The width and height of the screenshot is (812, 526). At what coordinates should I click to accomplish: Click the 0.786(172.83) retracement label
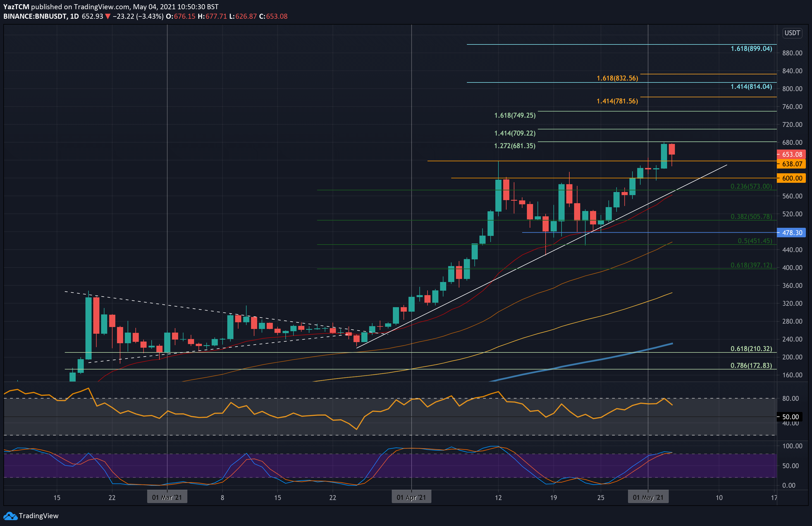click(x=751, y=366)
